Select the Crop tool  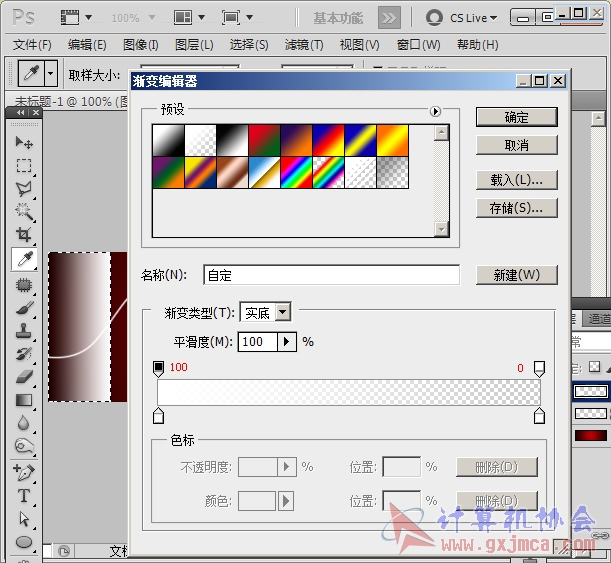(x=24, y=235)
